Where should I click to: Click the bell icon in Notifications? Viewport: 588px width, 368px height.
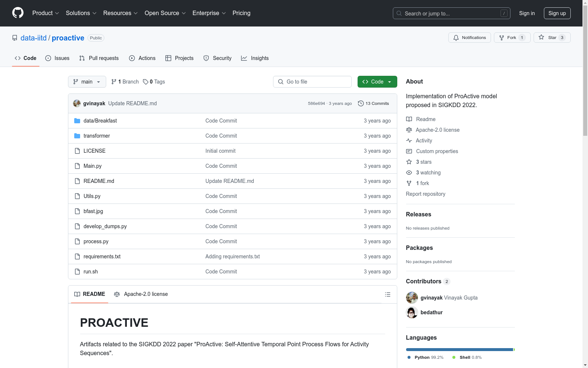[456, 38]
